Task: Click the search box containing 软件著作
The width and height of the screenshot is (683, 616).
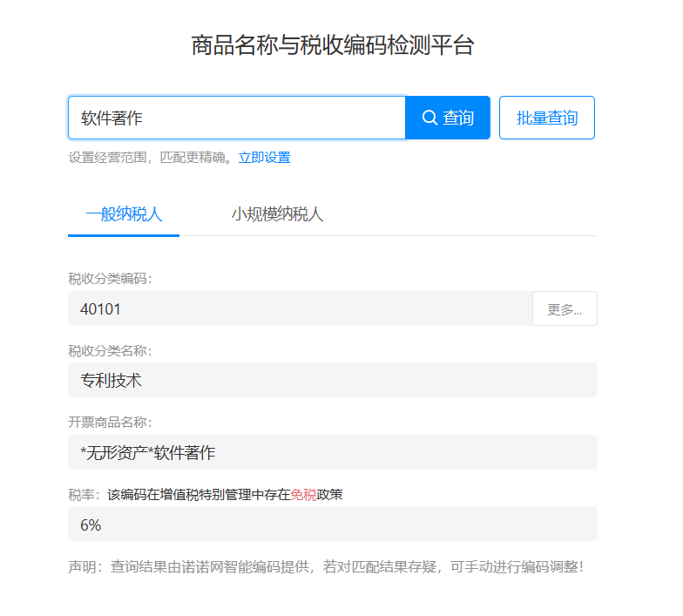Action: [x=236, y=118]
